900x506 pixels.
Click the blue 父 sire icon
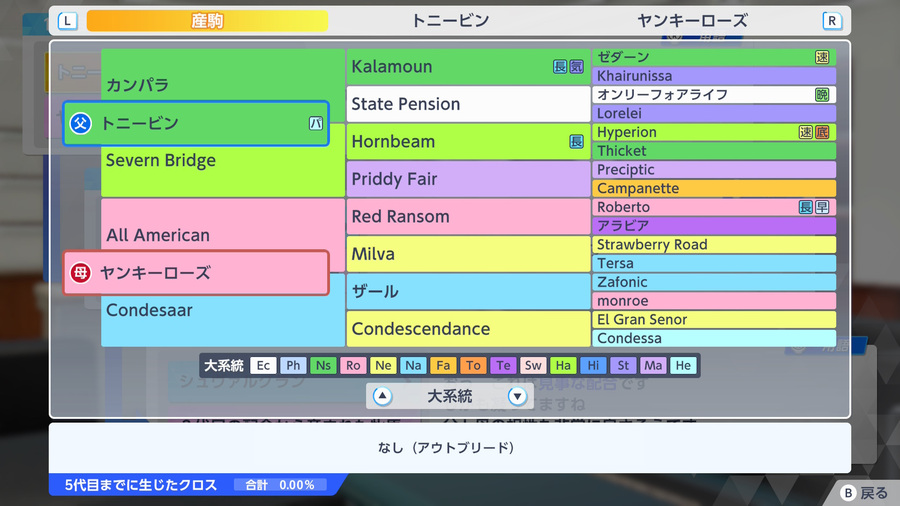click(80, 123)
